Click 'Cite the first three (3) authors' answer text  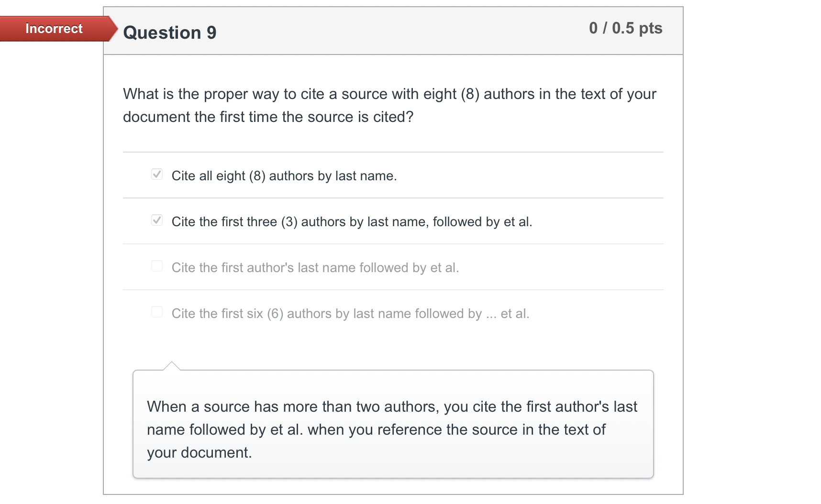click(352, 221)
